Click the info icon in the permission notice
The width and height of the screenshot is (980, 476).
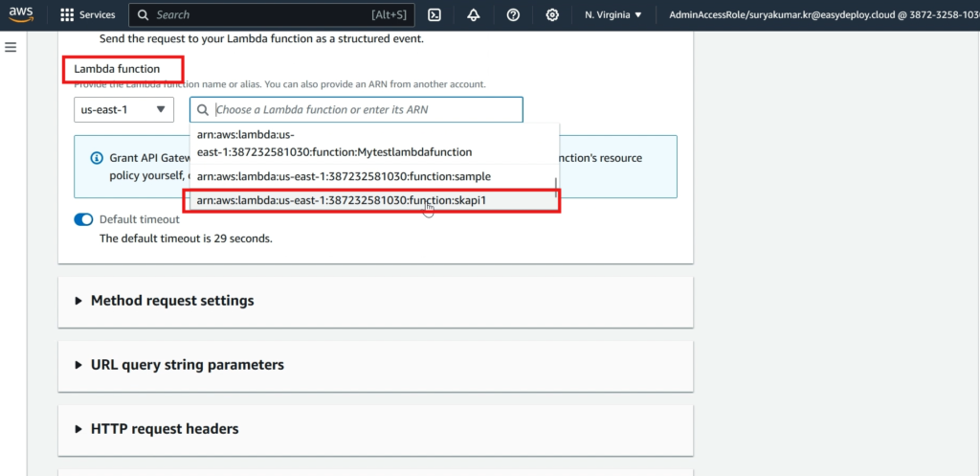[97, 158]
